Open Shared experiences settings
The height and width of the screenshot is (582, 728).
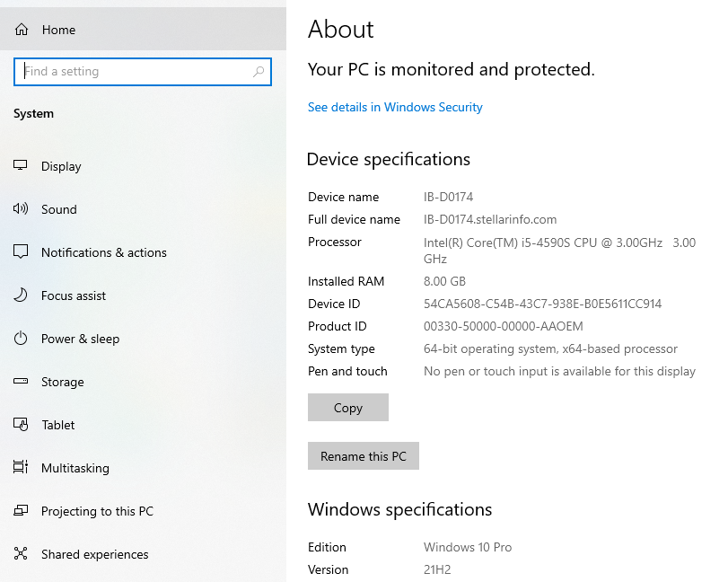tap(143, 554)
